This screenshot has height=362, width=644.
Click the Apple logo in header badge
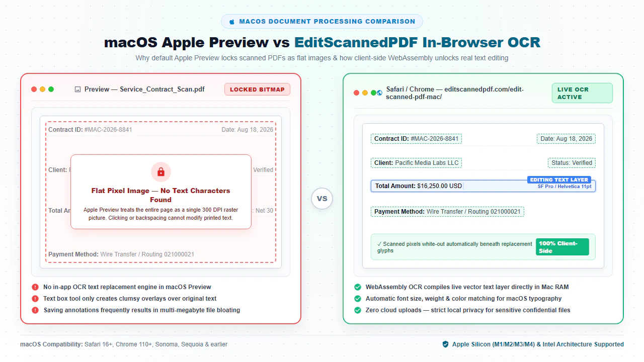click(232, 22)
